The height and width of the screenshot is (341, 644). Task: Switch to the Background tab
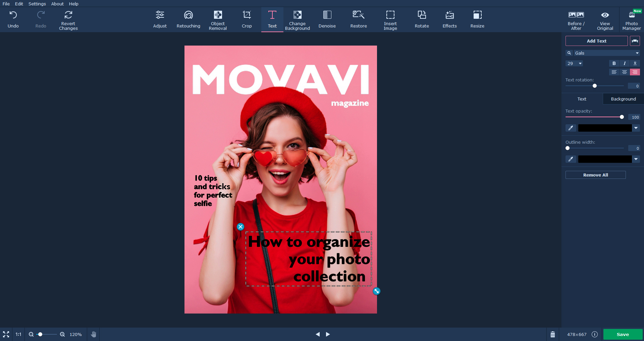click(x=623, y=99)
